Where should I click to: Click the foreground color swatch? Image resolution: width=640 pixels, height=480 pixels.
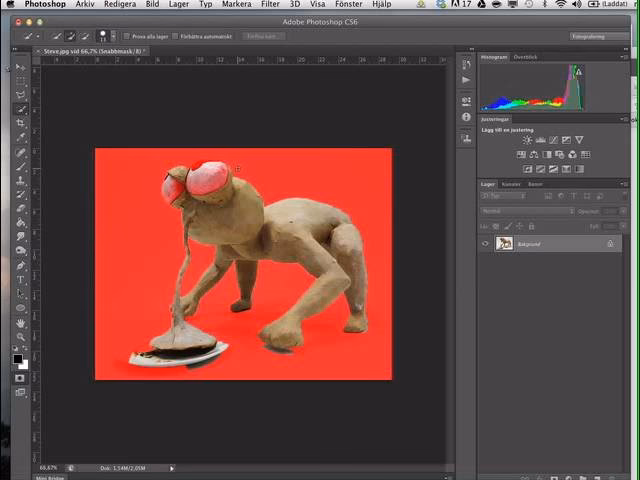17,358
